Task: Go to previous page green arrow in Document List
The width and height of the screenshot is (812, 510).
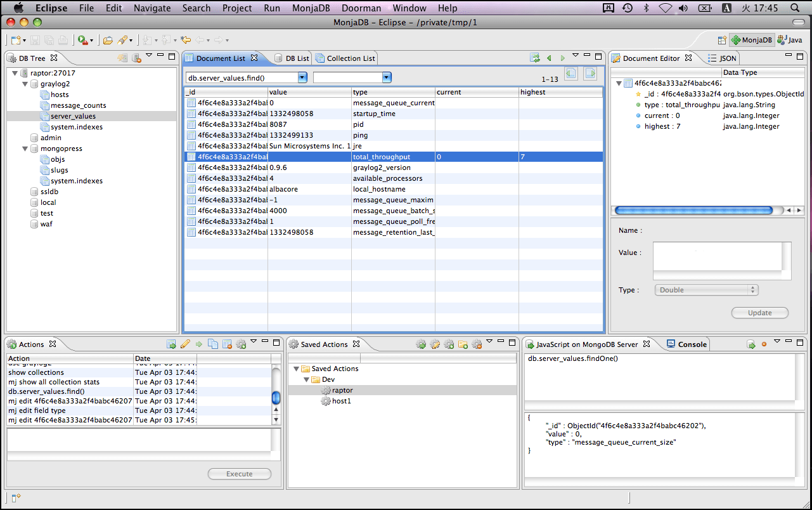Action: click(x=549, y=58)
